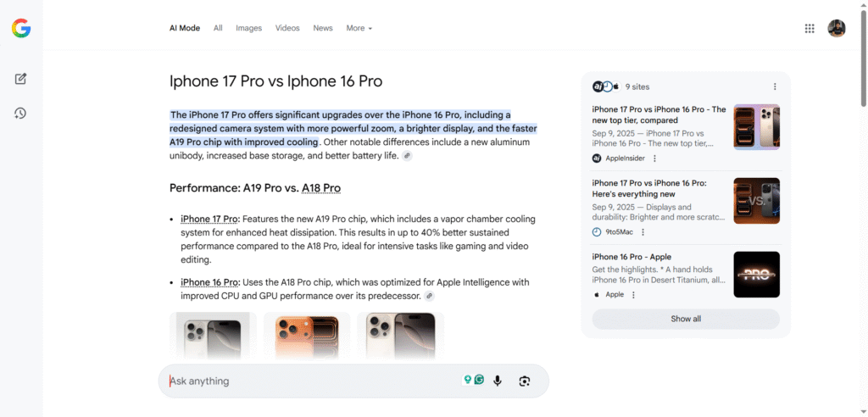Click the underlined A18 Pro link in the heading
868x417 pixels.
coord(321,188)
